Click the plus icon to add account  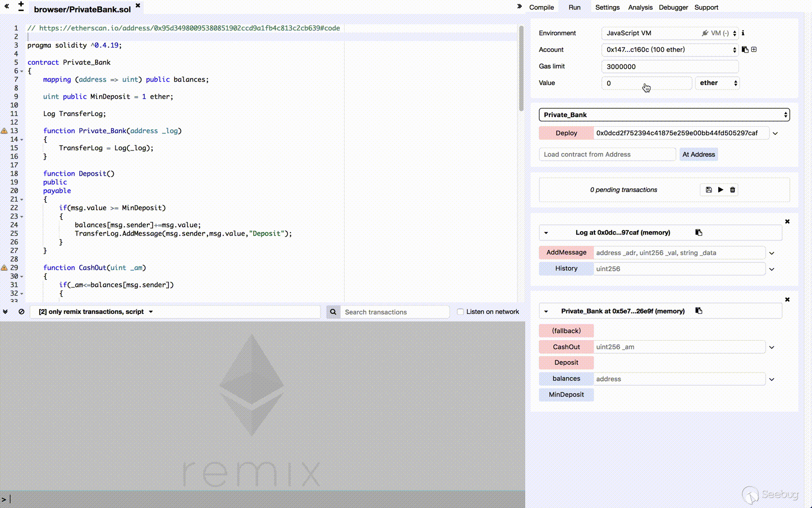(754, 50)
